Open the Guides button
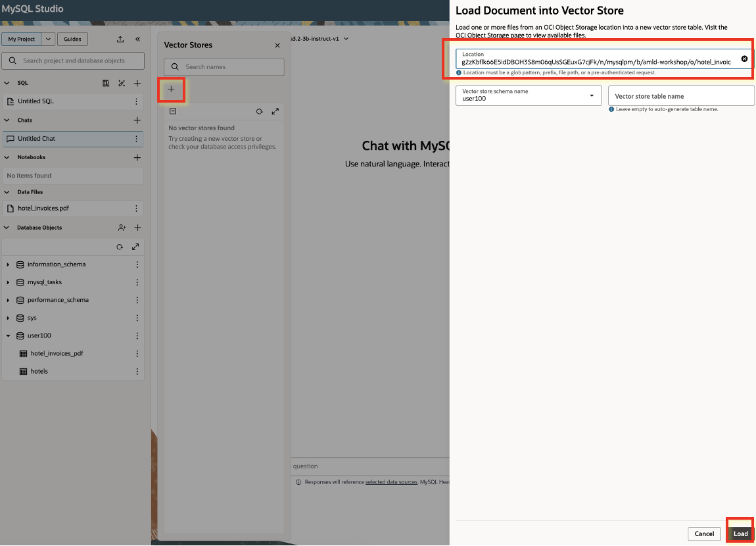This screenshot has width=756, height=546. coord(72,39)
